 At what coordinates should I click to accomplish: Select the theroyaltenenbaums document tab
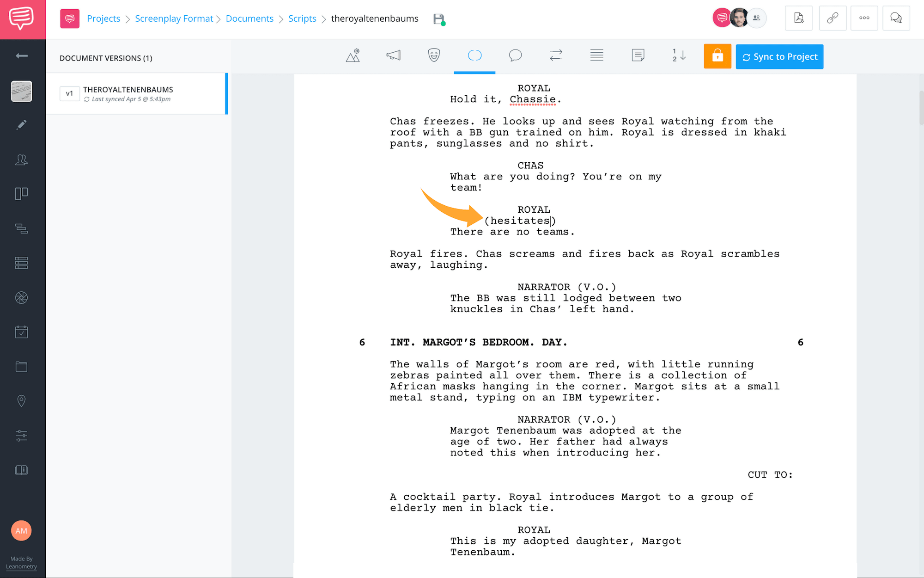pyautogui.click(x=375, y=18)
